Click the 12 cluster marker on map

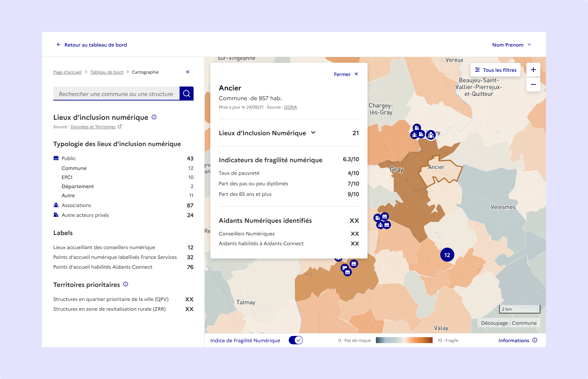(447, 255)
